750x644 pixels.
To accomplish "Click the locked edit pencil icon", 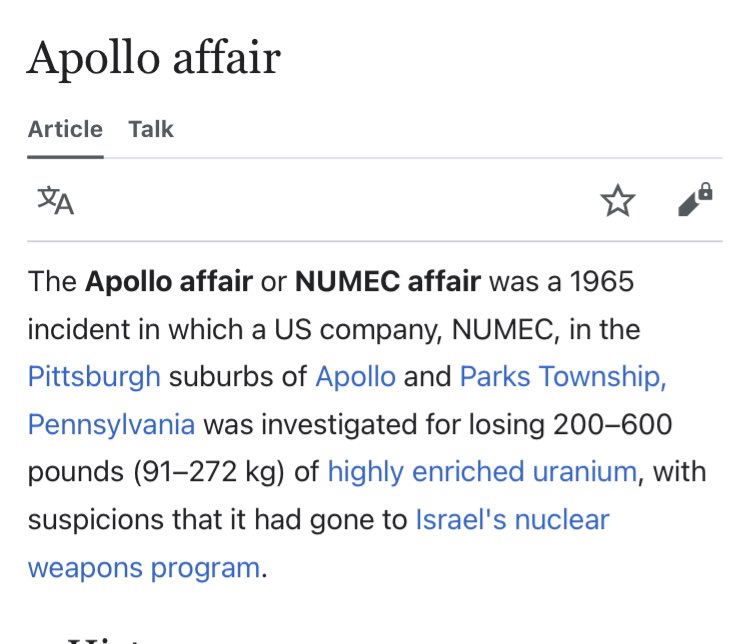I will [695, 200].
